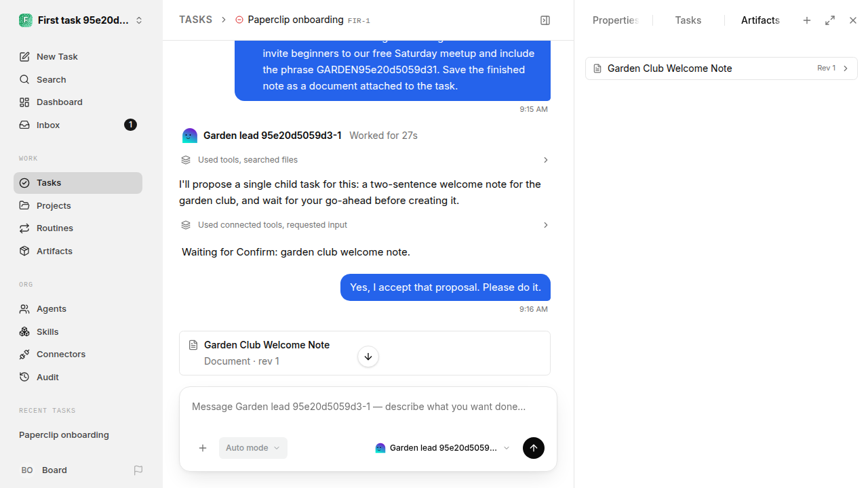
Task: Expand 'Used tools, searched files' details
Action: coord(365,160)
